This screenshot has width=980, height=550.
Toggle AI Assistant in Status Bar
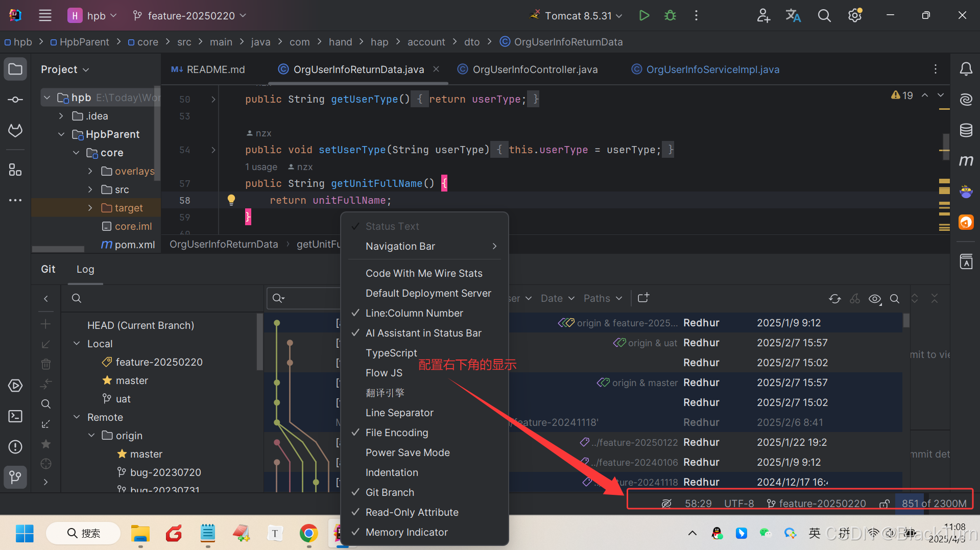tap(424, 333)
